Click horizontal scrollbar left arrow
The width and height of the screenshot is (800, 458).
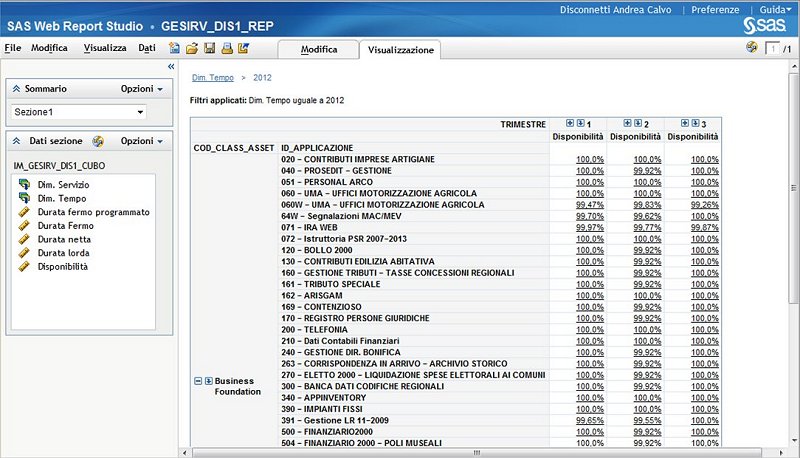(185, 452)
